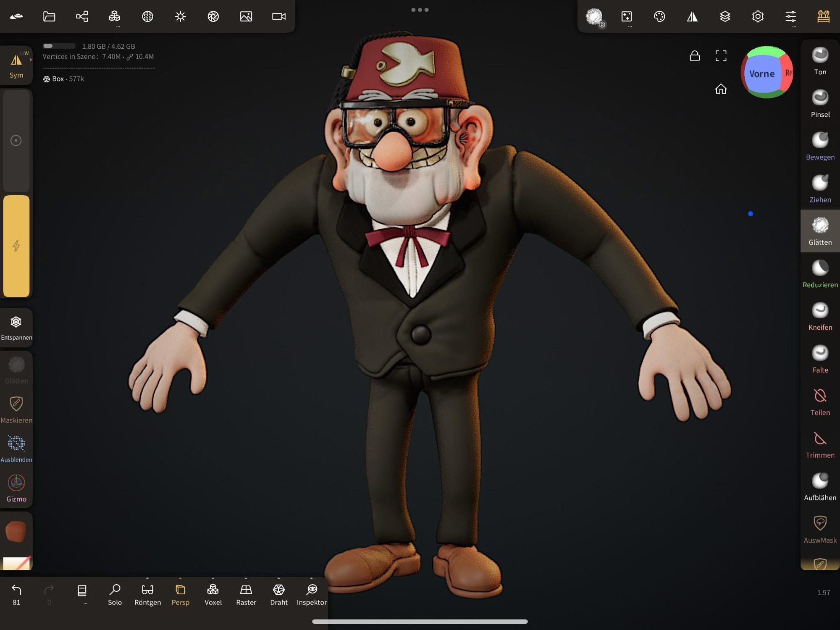This screenshot has width=840, height=630.
Task: Click the Vertices in Szene count
Action: coord(98,57)
